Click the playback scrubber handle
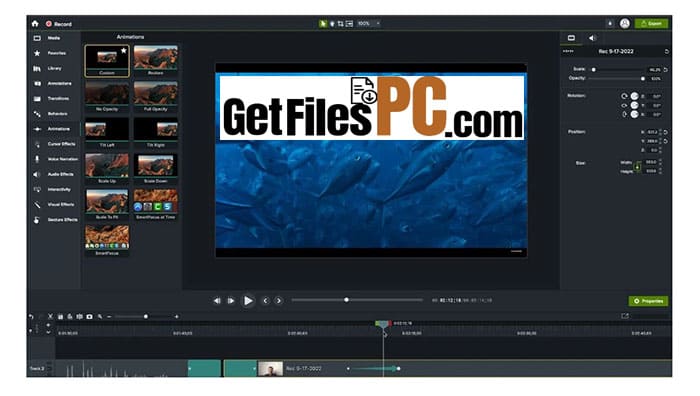The height and width of the screenshot is (396, 700). 346,300
